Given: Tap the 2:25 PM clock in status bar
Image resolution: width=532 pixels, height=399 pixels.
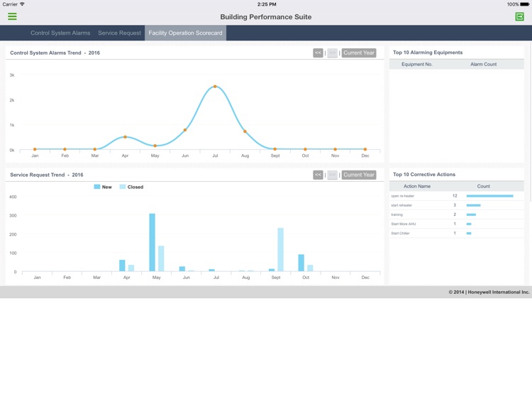Looking at the screenshot, I should coord(266,4).
